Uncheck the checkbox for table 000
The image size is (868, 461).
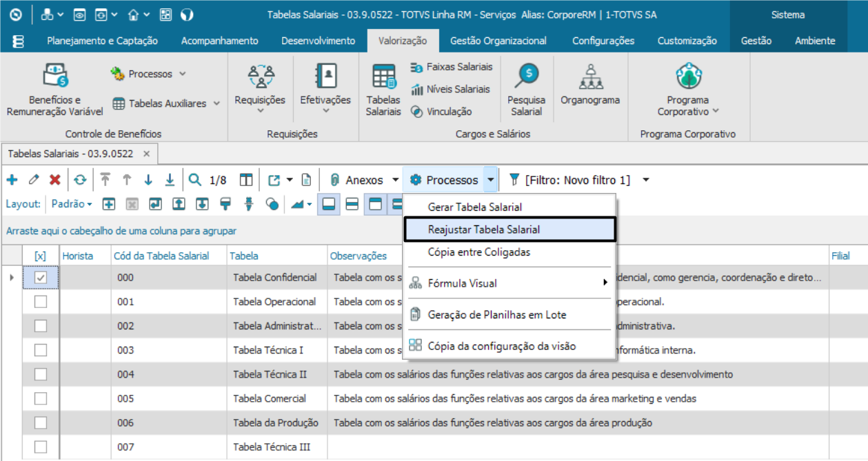click(x=41, y=278)
